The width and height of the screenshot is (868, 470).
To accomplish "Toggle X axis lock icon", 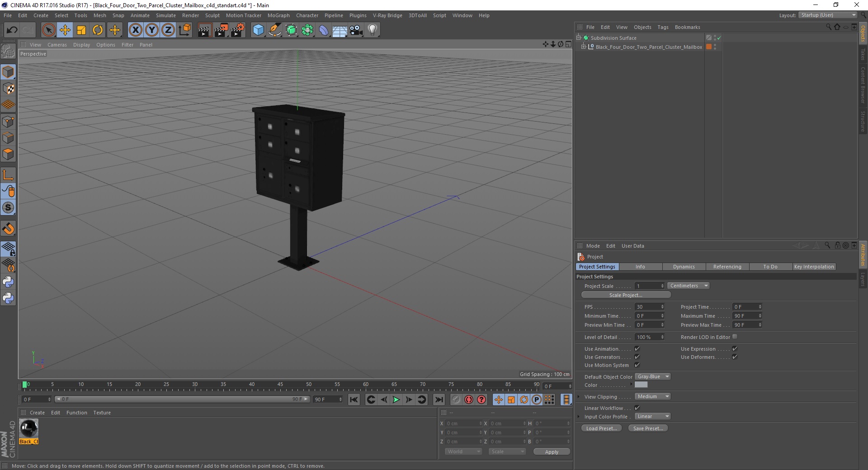I will pyautogui.click(x=135, y=30).
